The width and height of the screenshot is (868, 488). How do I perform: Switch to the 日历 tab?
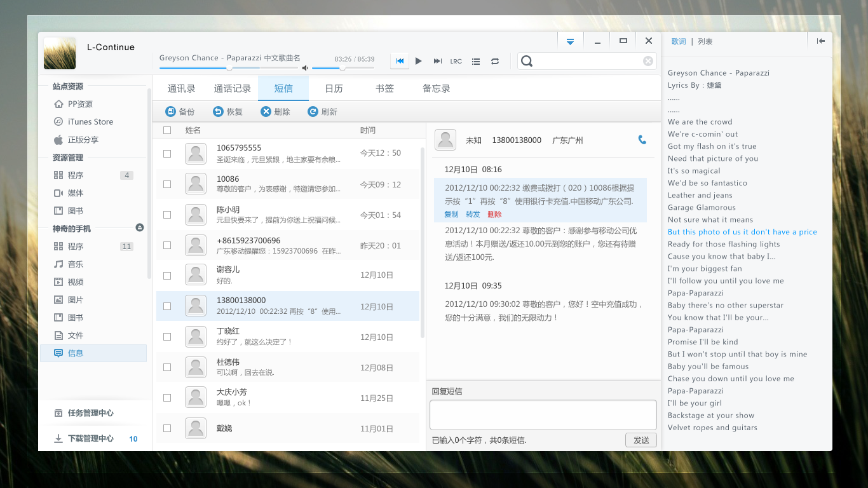point(334,88)
